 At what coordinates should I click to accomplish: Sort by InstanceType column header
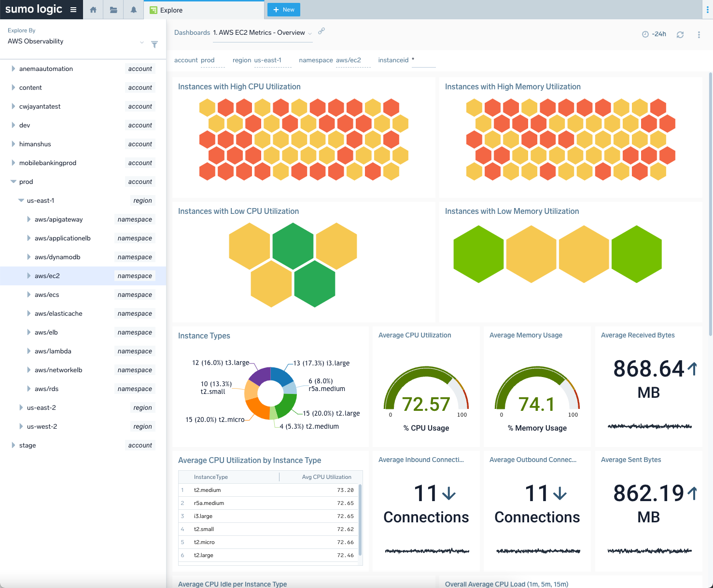point(211,477)
